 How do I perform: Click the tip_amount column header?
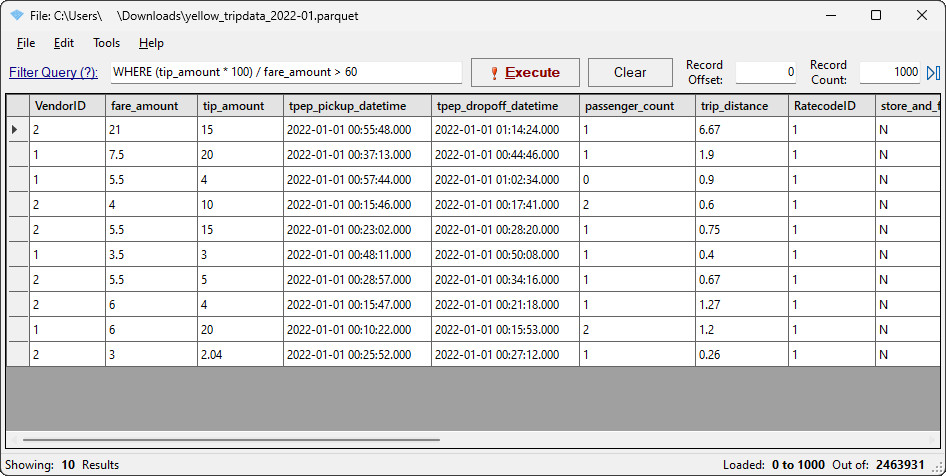click(x=240, y=106)
